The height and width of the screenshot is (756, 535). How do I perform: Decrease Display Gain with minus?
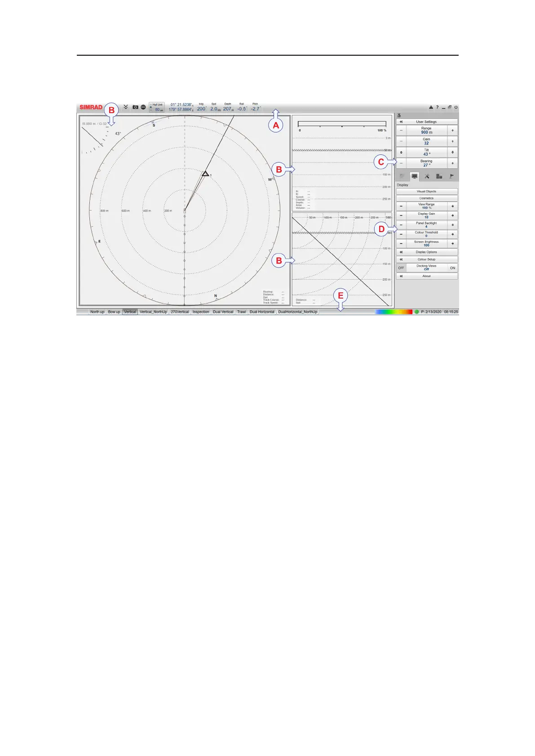401,215
